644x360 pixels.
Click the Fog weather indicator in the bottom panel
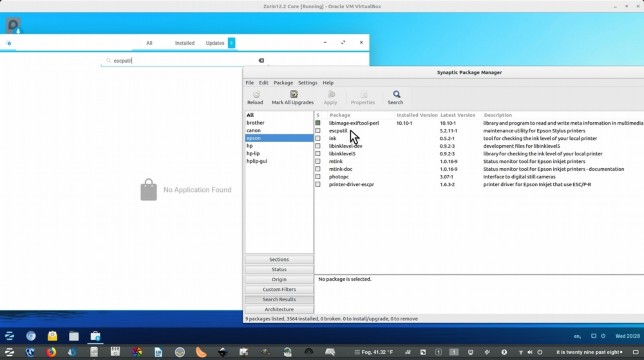click(374, 352)
